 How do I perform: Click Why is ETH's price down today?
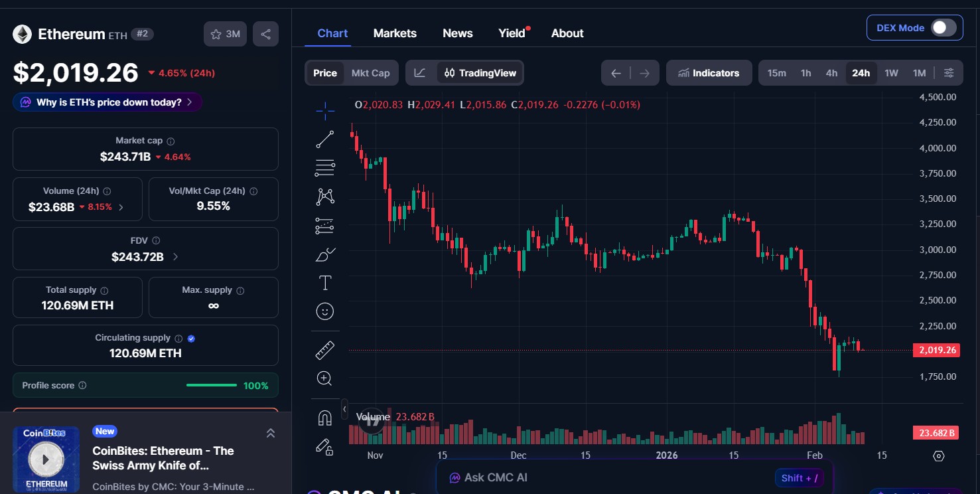[107, 102]
